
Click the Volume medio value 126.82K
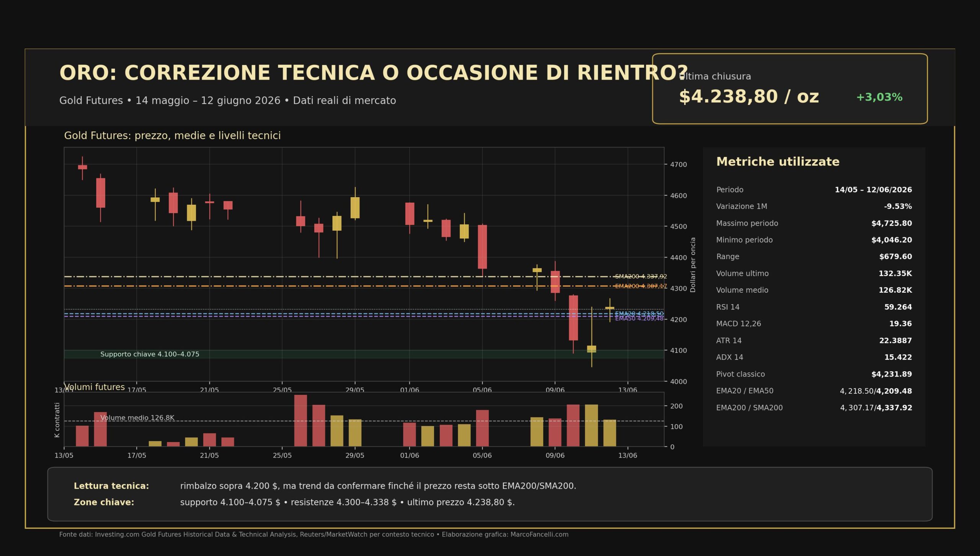click(x=895, y=290)
